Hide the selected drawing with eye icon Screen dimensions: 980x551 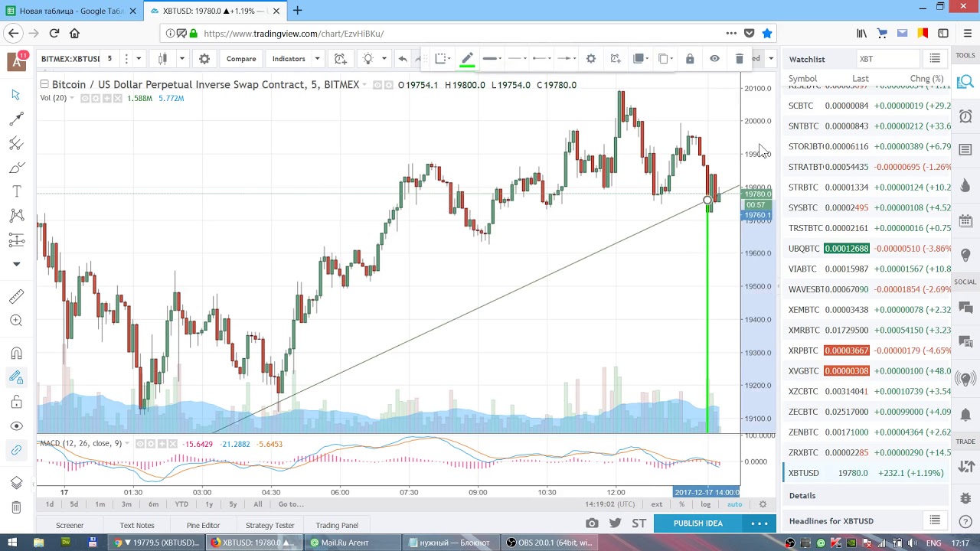[714, 59]
